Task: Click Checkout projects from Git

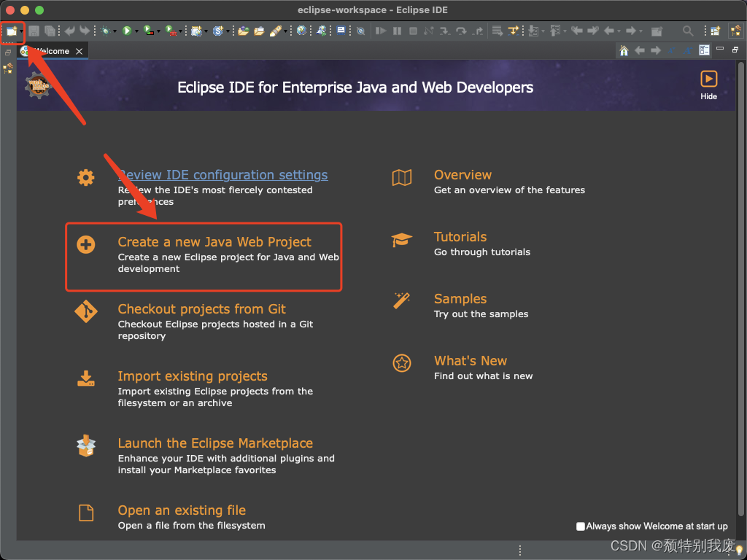Action: pyautogui.click(x=201, y=309)
